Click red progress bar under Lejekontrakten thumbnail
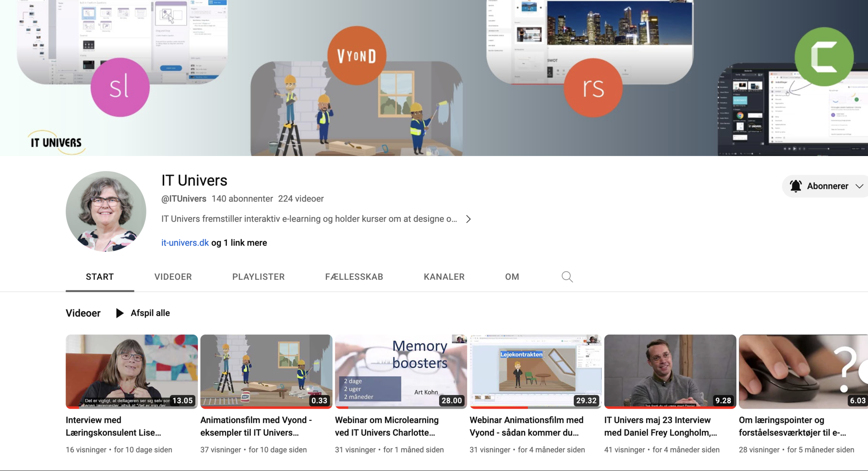Viewport: 868px width, 471px height. (498, 408)
